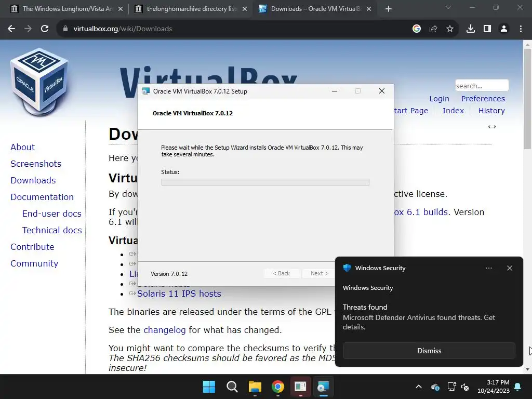Switch to Chrome in the taskbar
532x399 pixels.
[x=278, y=387]
